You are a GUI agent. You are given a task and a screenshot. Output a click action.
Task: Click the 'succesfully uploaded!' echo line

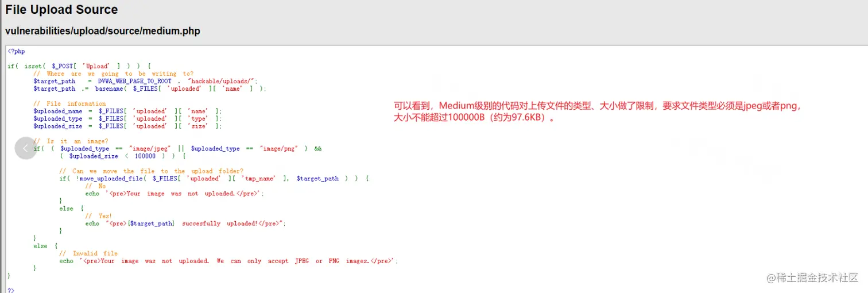[185, 223]
